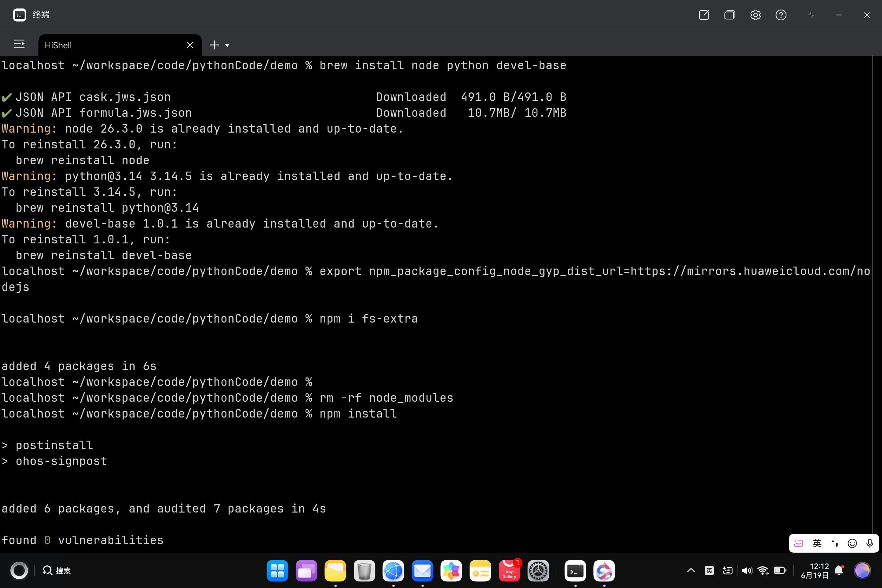Screen dimensions: 882x588
Task: Open the notification bell in tray
Action: tap(839, 570)
